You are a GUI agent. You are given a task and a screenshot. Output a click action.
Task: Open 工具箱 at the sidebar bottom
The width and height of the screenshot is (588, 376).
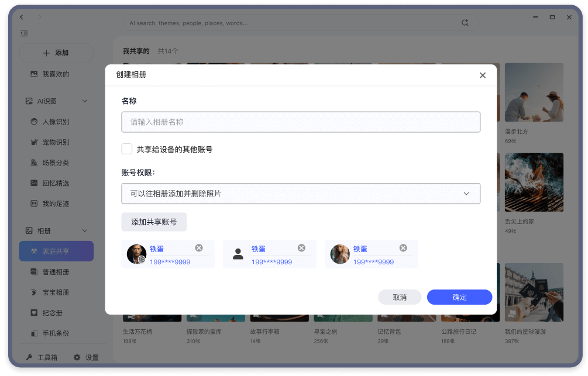(x=41, y=357)
